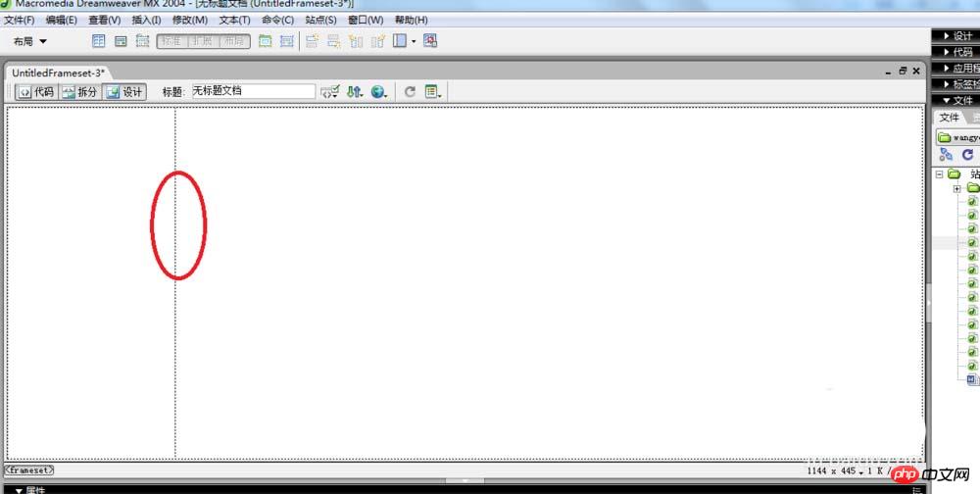Click the Insert Div Tag icon
Viewport: 980px width, 494px height.
(x=121, y=41)
